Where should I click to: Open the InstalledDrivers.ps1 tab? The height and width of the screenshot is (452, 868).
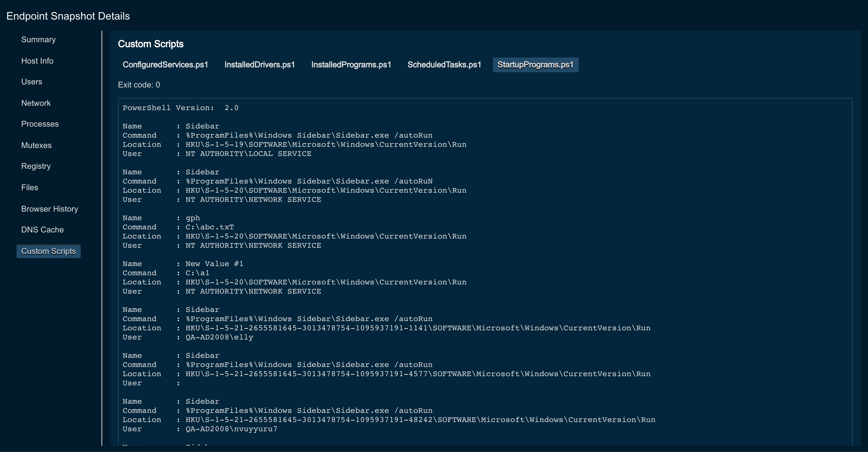tap(259, 65)
